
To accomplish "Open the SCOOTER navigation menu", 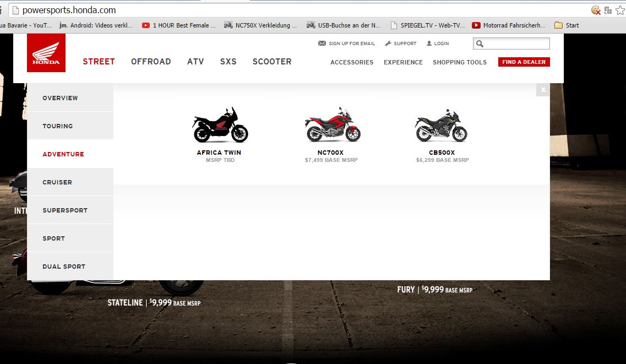I will [x=272, y=62].
